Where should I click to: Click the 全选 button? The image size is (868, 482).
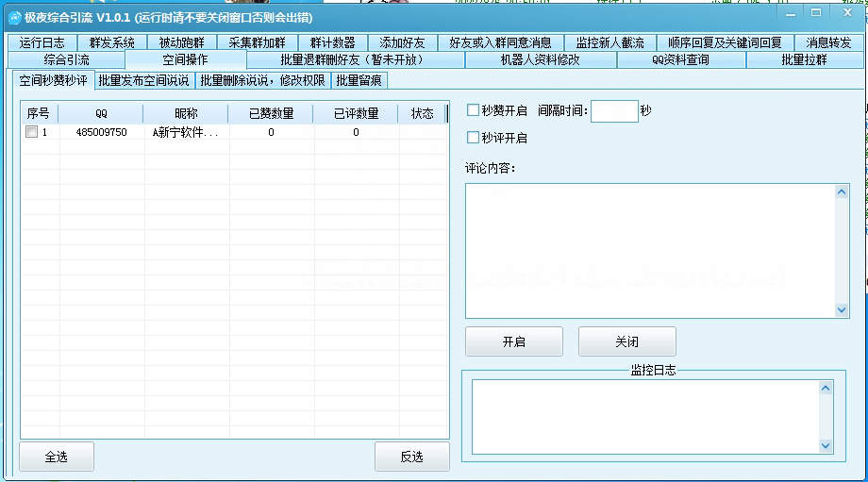click(57, 457)
